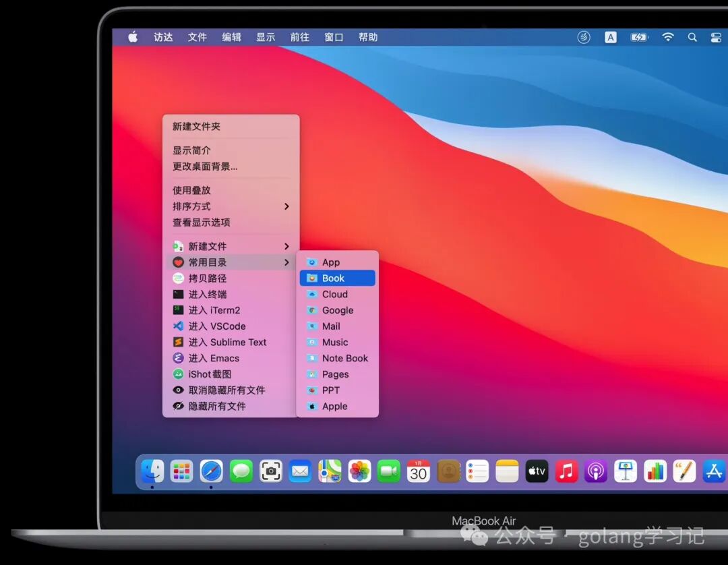The image size is (728, 565).
Task: Open the Google folder in submenu
Action: tap(338, 310)
